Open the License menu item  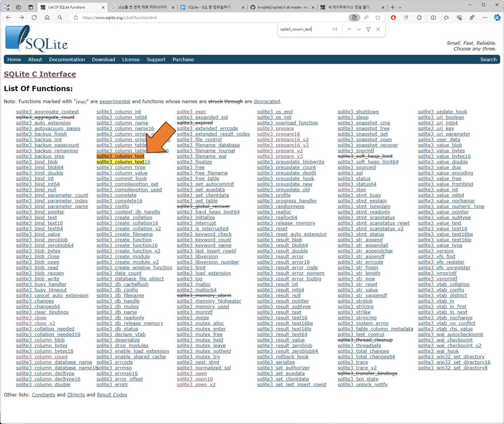coord(131,60)
